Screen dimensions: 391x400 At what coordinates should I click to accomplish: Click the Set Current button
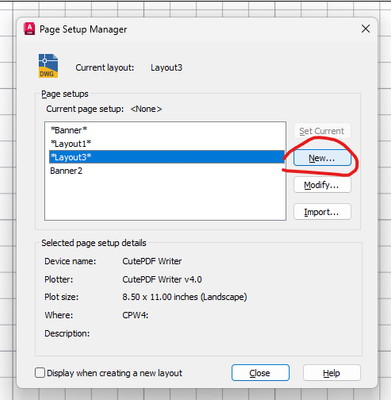coord(322,131)
